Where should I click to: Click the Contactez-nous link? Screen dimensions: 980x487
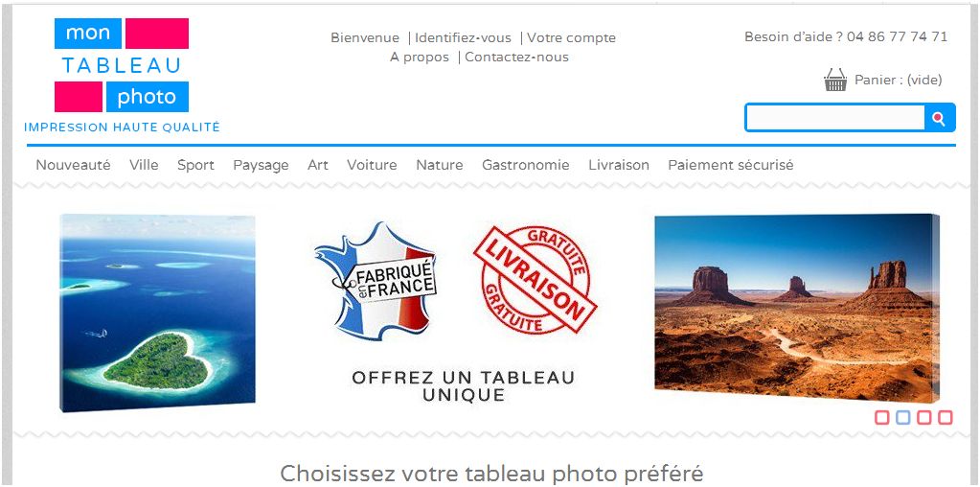click(x=517, y=58)
